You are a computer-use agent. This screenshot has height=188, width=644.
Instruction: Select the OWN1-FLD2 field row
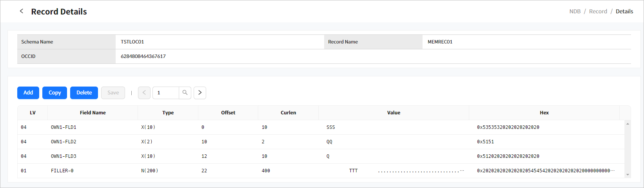point(63,142)
